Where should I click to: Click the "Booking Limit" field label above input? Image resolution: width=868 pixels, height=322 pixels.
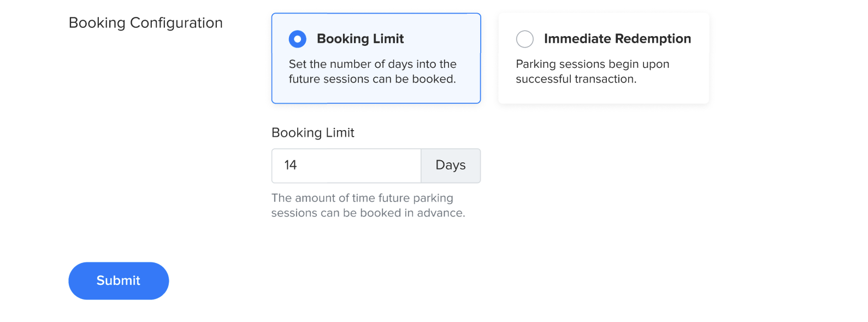click(313, 133)
